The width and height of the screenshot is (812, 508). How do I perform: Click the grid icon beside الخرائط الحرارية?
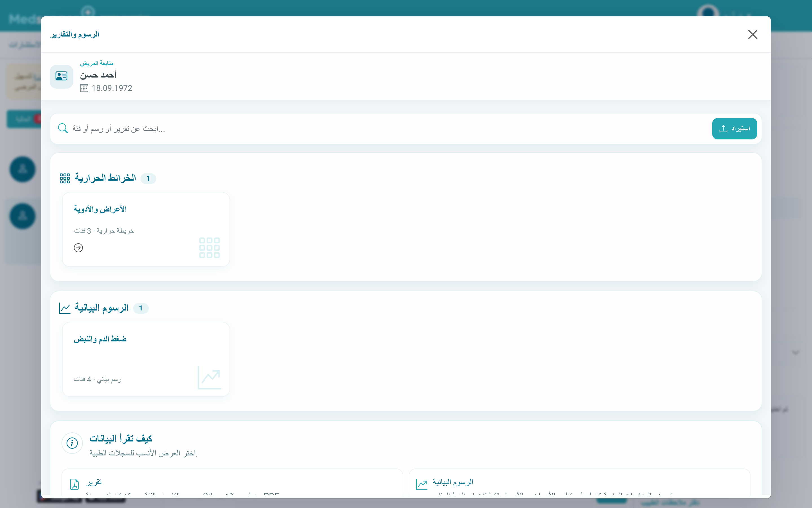65,178
